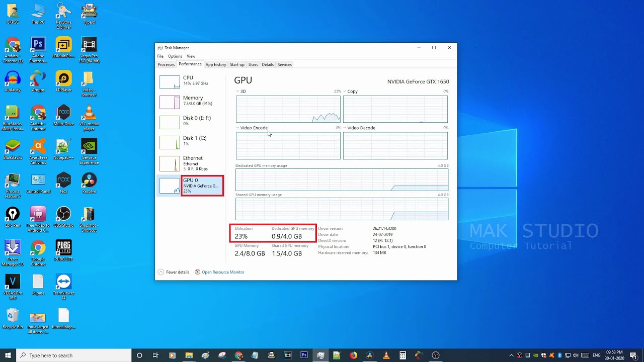Click the Shared GPU memory usage graph
644x362 pixels.
coord(342,209)
